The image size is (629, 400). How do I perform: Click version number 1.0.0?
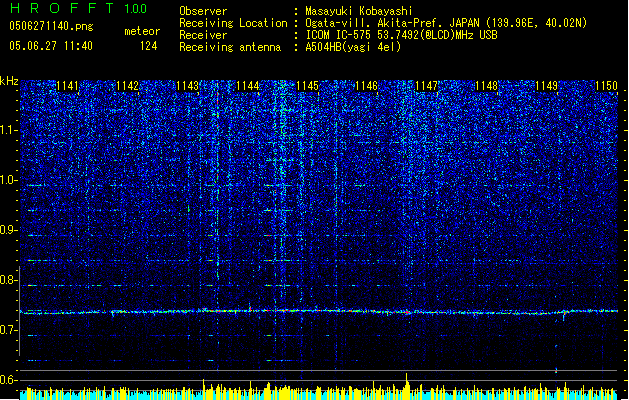[x=136, y=9]
